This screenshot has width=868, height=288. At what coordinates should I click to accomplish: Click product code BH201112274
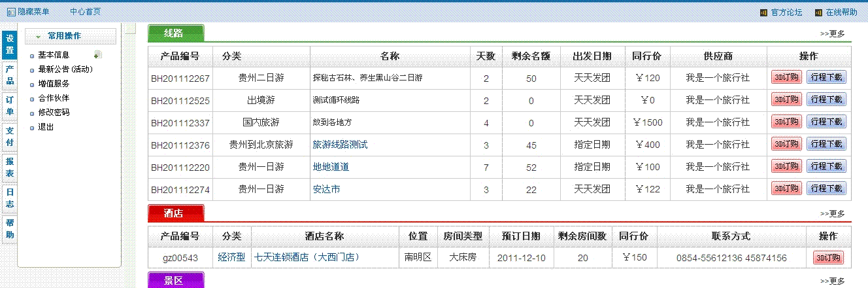click(x=180, y=190)
